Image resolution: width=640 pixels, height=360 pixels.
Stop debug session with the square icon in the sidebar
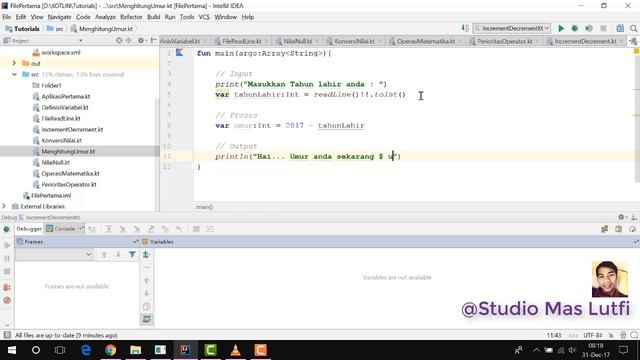[x=7, y=271]
